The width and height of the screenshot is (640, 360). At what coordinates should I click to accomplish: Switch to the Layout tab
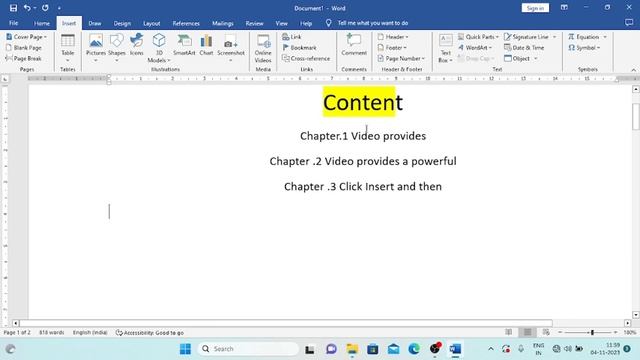[151, 23]
